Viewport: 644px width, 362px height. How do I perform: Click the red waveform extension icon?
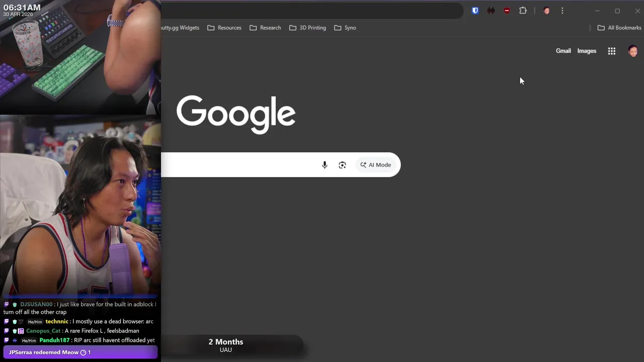click(491, 11)
